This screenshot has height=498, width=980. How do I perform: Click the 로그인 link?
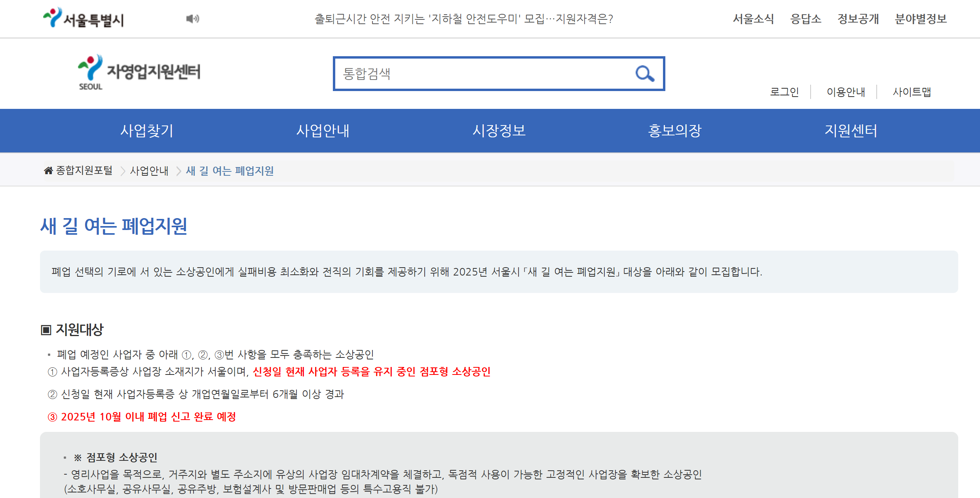point(784,92)
